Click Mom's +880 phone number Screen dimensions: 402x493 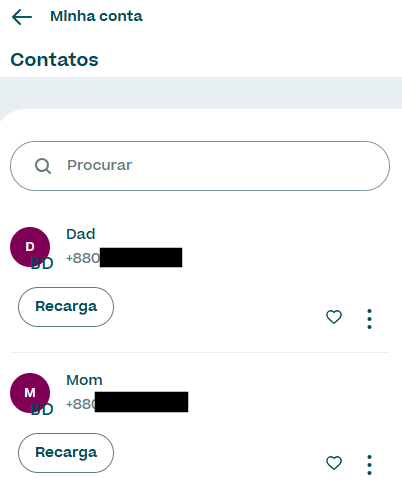[127, 402]
